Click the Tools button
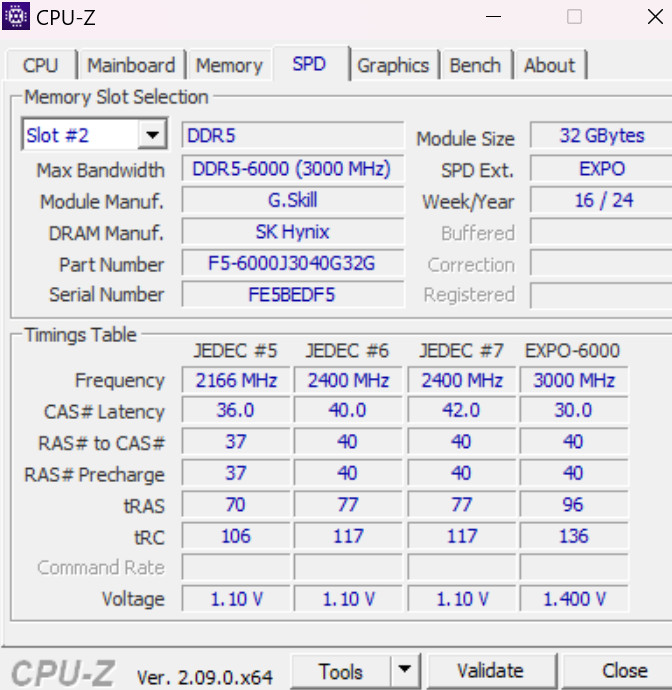This screenshot has width=672, height=690. coord(341,672)
